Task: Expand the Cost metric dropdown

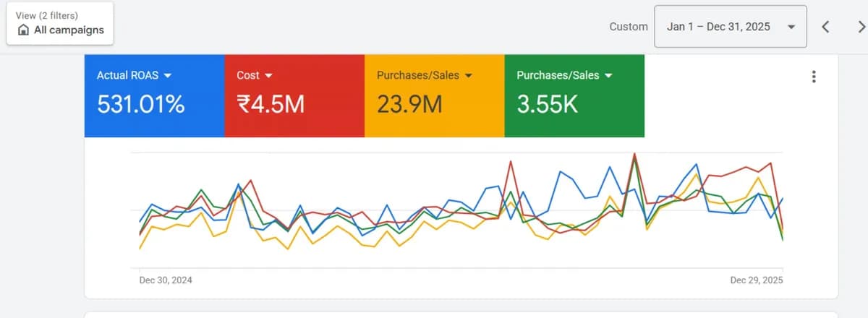Action: click(268, 75)
